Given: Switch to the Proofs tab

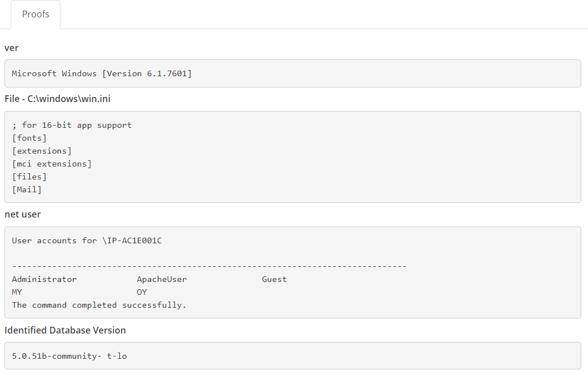Looking at the screenshot, I should point(35,14).
